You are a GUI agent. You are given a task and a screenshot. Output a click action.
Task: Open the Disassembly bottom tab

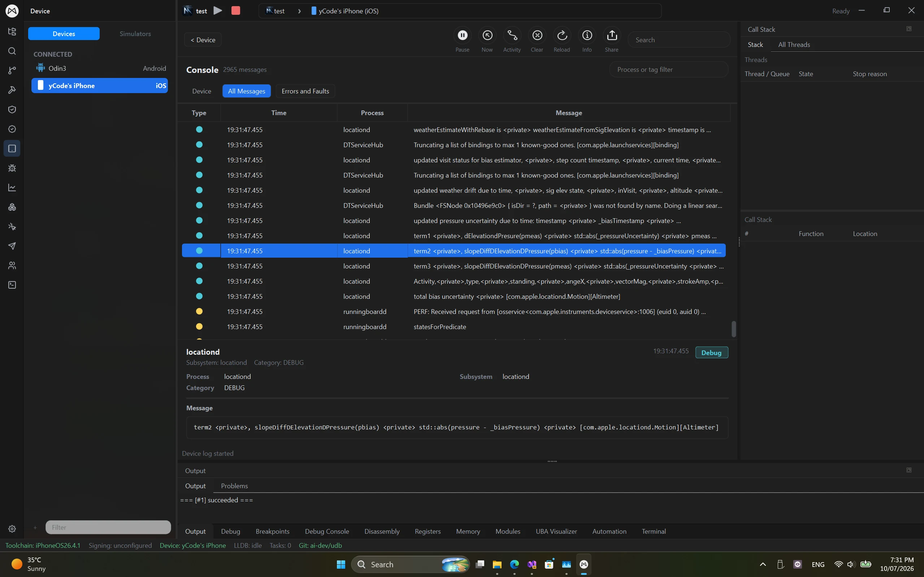[382, 531]
